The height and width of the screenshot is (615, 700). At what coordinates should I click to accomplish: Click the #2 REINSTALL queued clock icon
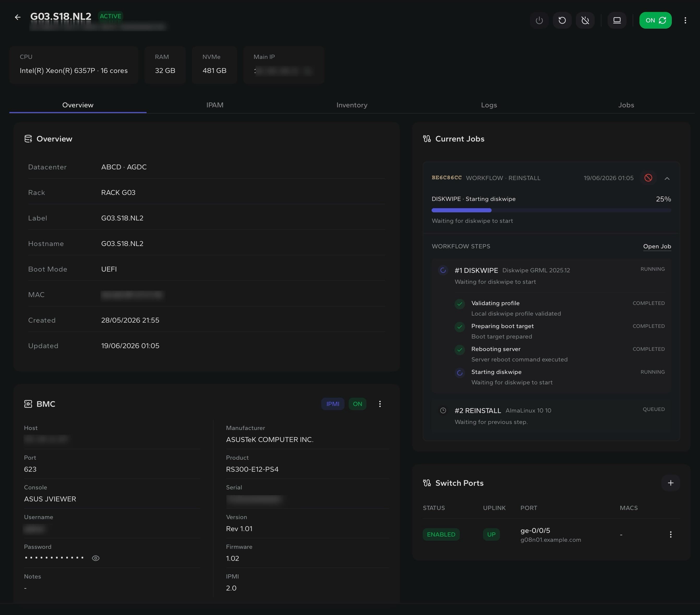coord(443,410)
